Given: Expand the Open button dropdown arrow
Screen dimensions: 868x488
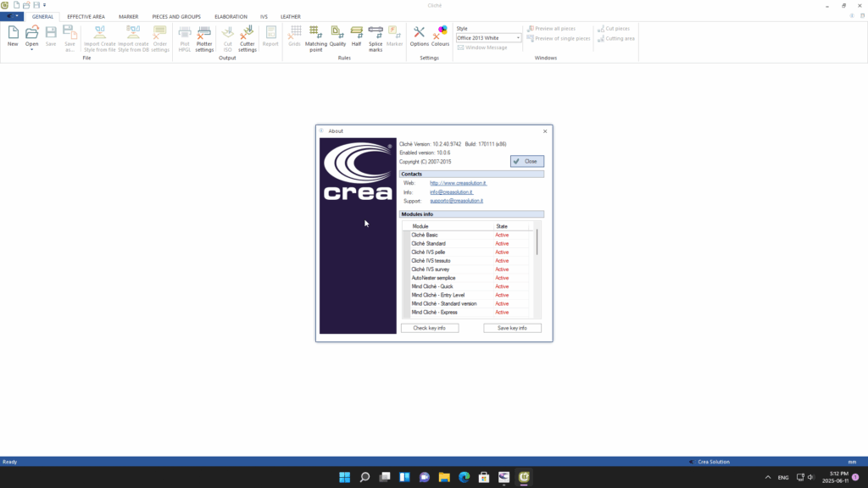Looking at the screenshot, I should 31,50.
